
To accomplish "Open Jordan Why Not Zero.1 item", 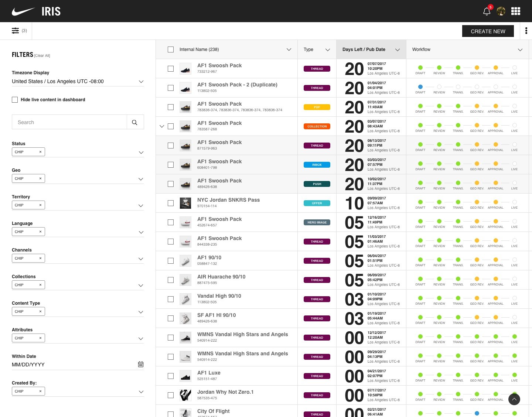I will tap(225, 392).
